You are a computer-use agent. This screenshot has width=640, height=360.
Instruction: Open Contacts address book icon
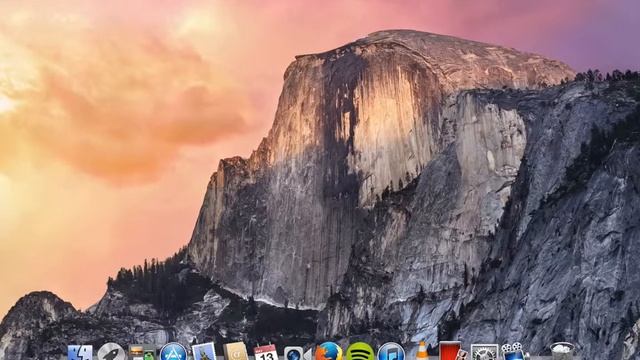coord(236,352)
